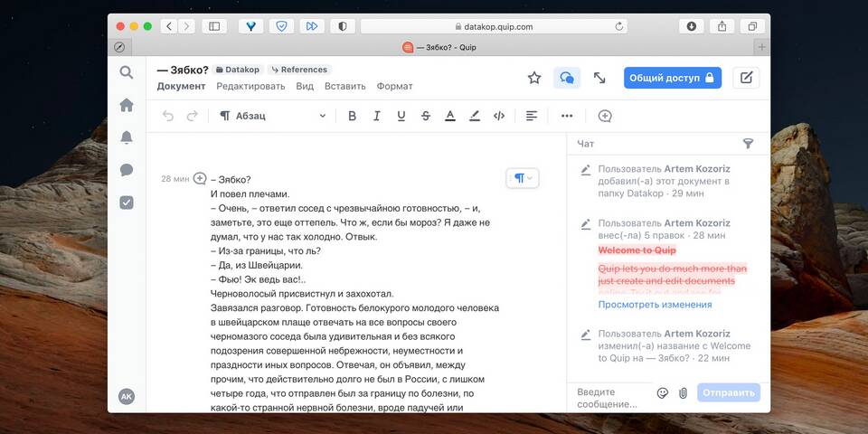
Task: Open tasks checkmark icon in sidebar
Action: point(127,203)
